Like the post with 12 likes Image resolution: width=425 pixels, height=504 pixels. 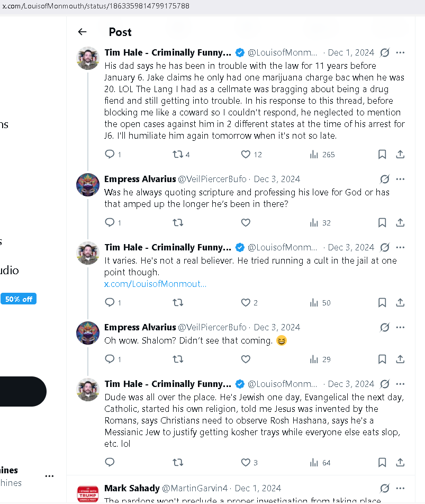tap(246, 154)
